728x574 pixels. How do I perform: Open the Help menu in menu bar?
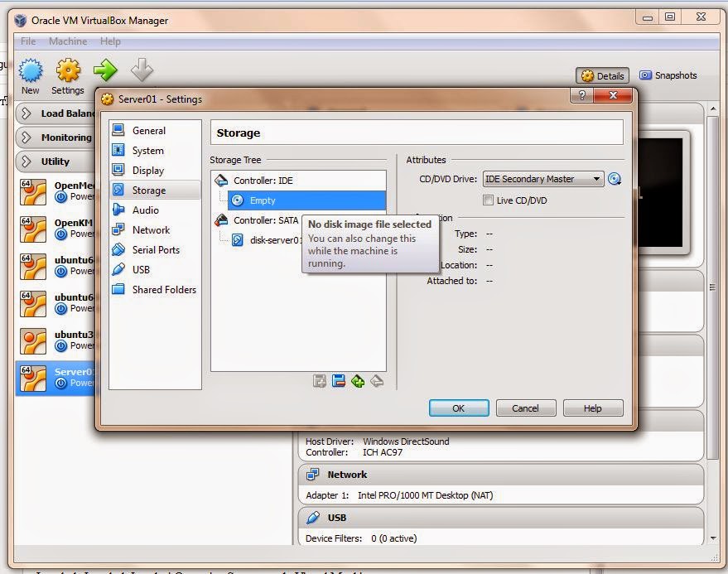(110, 41)
